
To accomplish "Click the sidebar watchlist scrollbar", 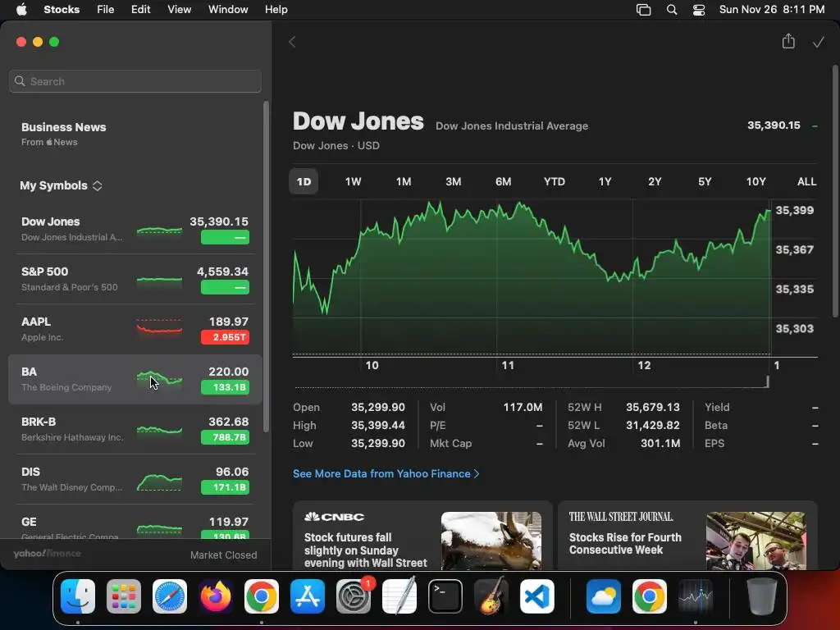I will tap(267, 267).
